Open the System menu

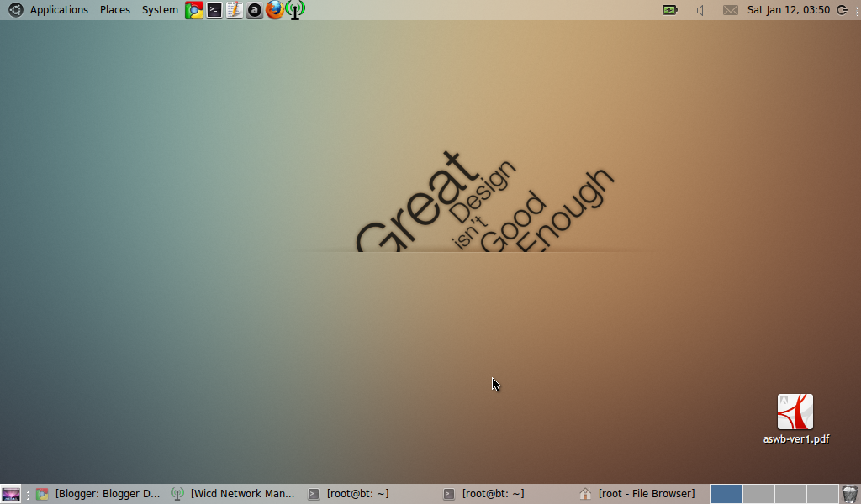[x=160, y=10]
